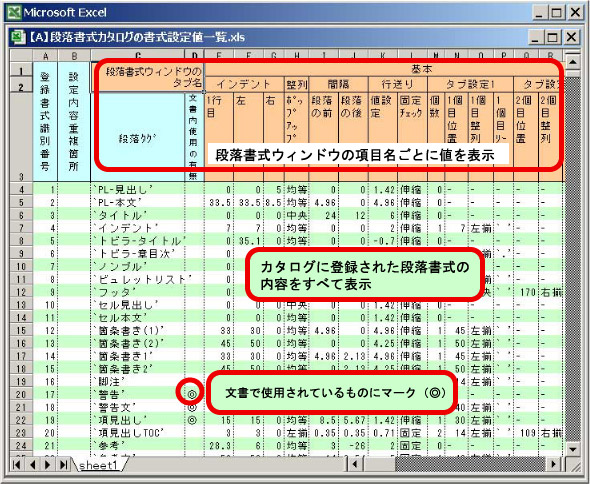Screen dimensions: 590x484
Task: Click value 35.1 in トビラ-タイトル row
Action: (x=250, y=241)
